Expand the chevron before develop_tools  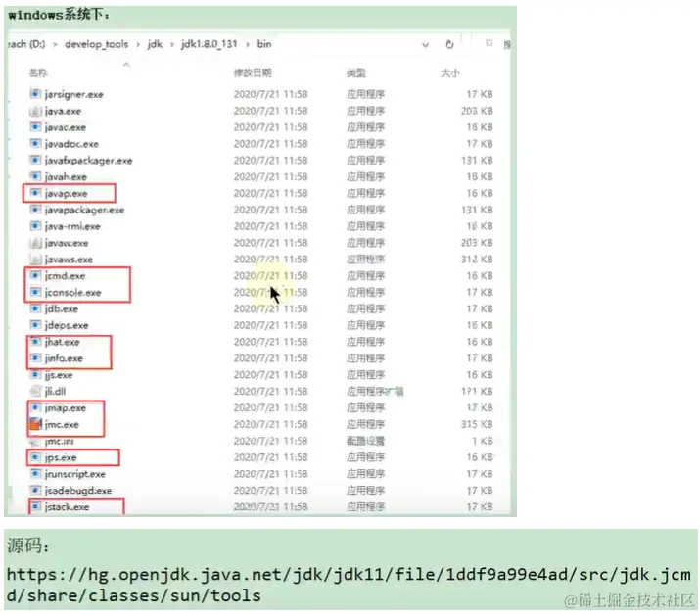[x=55, y=44]
